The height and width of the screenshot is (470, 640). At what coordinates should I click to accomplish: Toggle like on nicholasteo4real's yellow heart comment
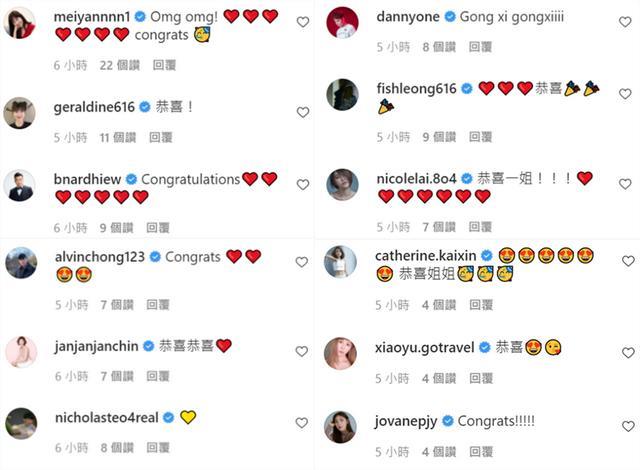click(301, 423)
